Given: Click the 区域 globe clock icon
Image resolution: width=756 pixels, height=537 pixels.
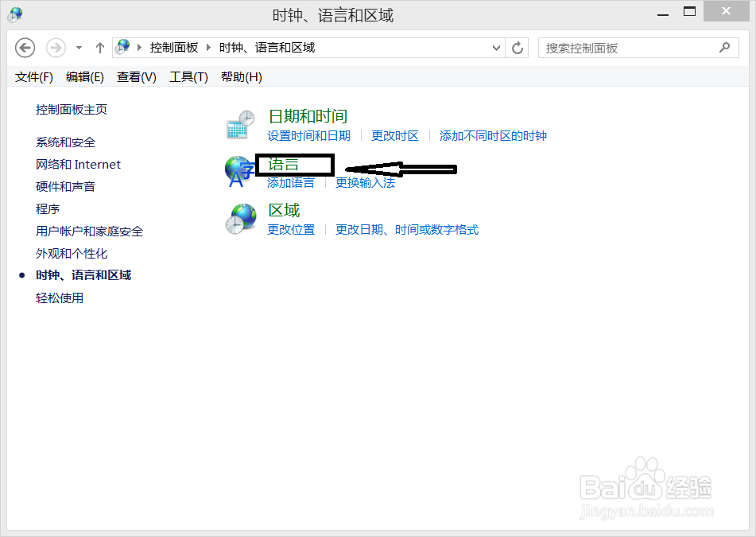Looking at the screenshot, I should 241,219.
